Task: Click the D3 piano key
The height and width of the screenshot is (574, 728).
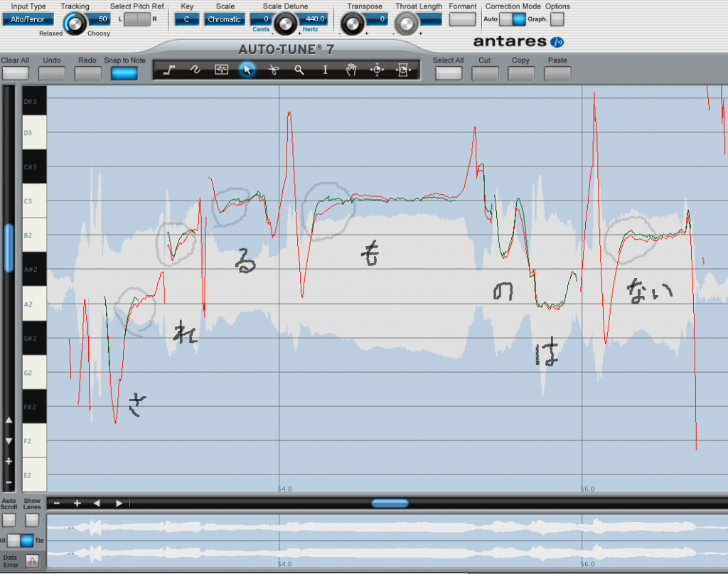Action: coord(35,132)
